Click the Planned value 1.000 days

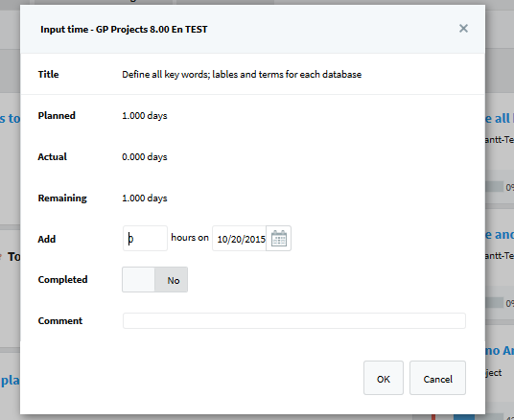(145, 116)
